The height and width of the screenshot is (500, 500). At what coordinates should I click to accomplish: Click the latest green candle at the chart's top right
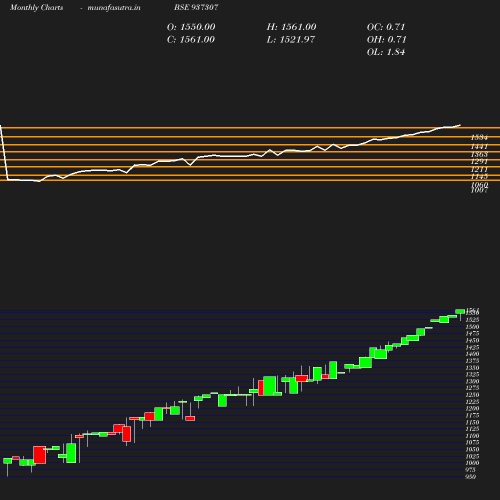(460, 311)
